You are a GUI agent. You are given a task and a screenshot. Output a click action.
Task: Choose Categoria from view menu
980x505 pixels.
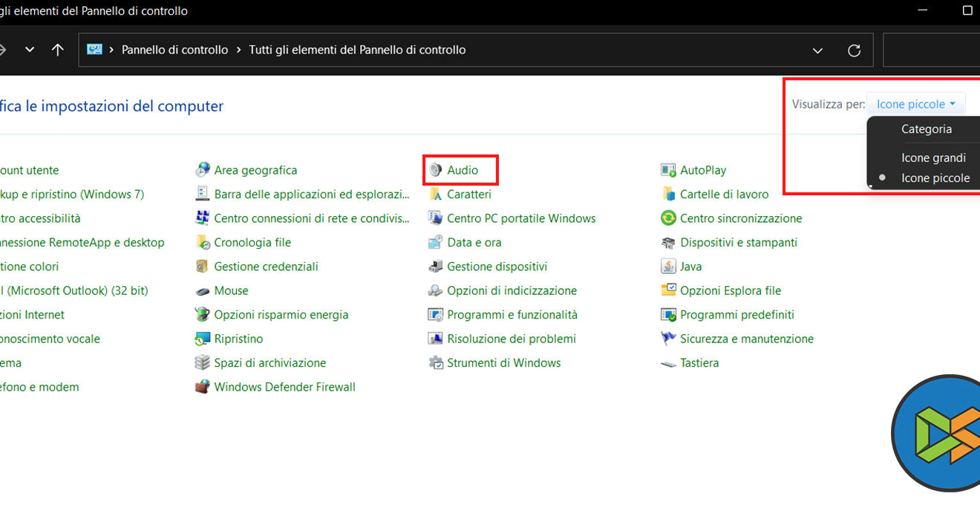click(926, 128)
